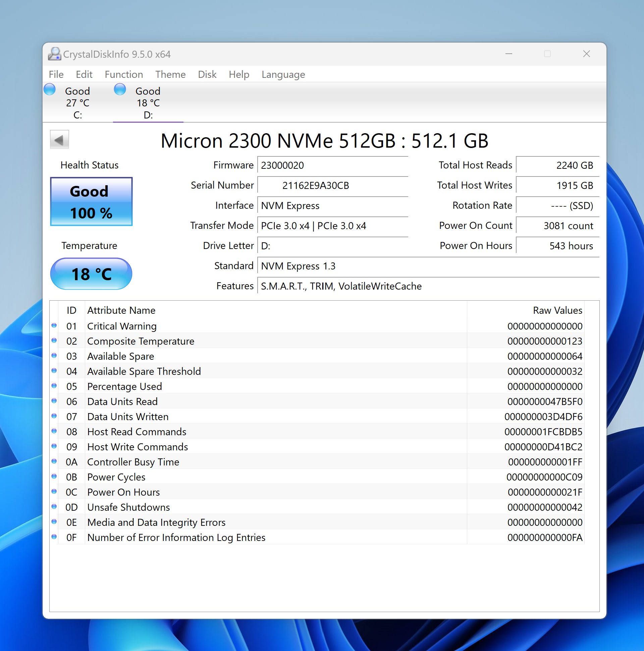Image resolution: width=644 pixels, height=651 pixels.
Task: Click status dot for Unsafe Shutdowns row
Action: pyautogui.click(x=54, y=507)
